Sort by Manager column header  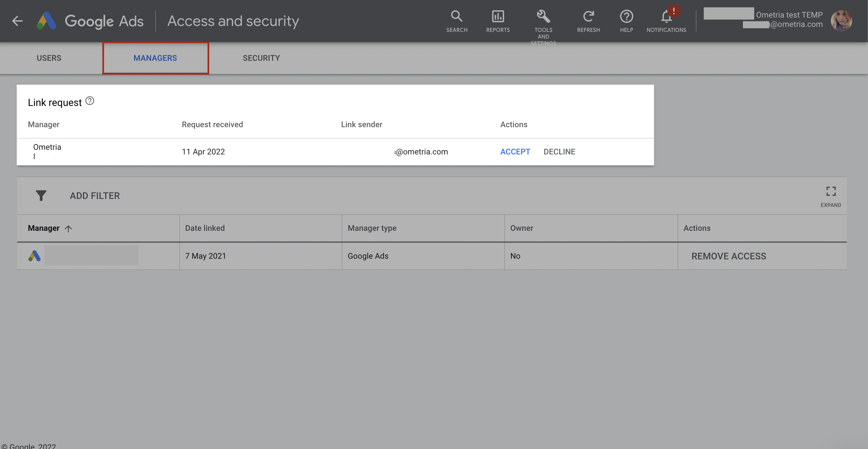43,228
